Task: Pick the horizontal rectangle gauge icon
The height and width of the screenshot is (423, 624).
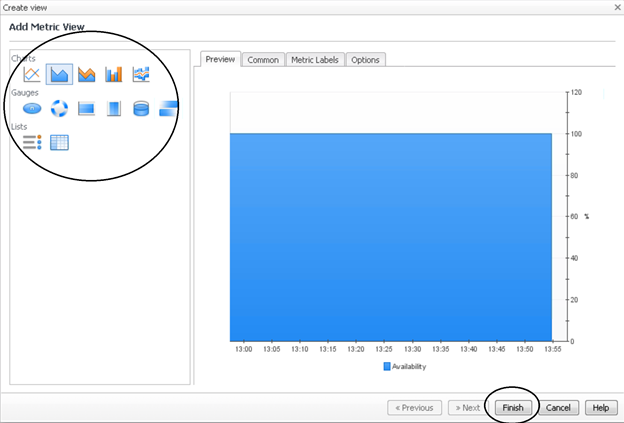Action: [87, 108]
